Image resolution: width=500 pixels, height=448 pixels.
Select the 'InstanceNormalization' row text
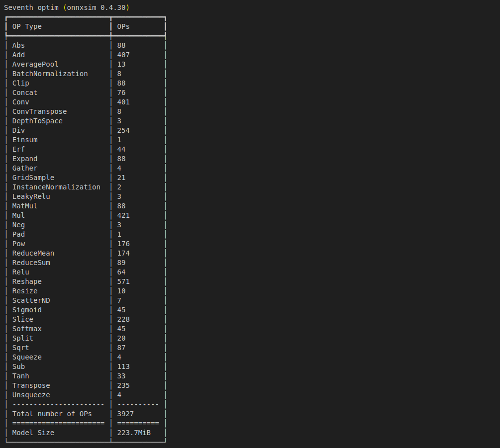56,187
